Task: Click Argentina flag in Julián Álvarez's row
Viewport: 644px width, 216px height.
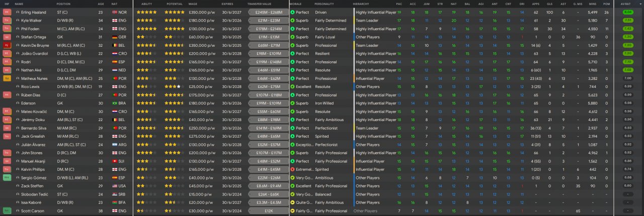Action: point(115,145)
